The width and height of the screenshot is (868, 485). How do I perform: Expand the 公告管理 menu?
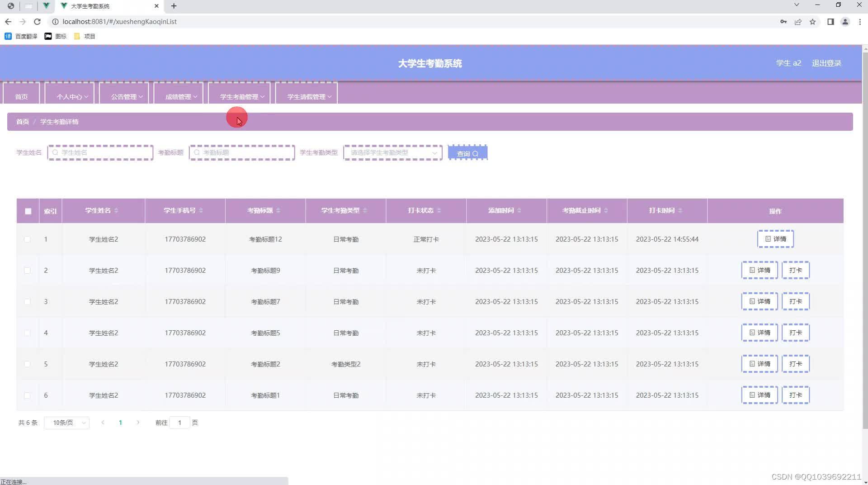point(124,94)
